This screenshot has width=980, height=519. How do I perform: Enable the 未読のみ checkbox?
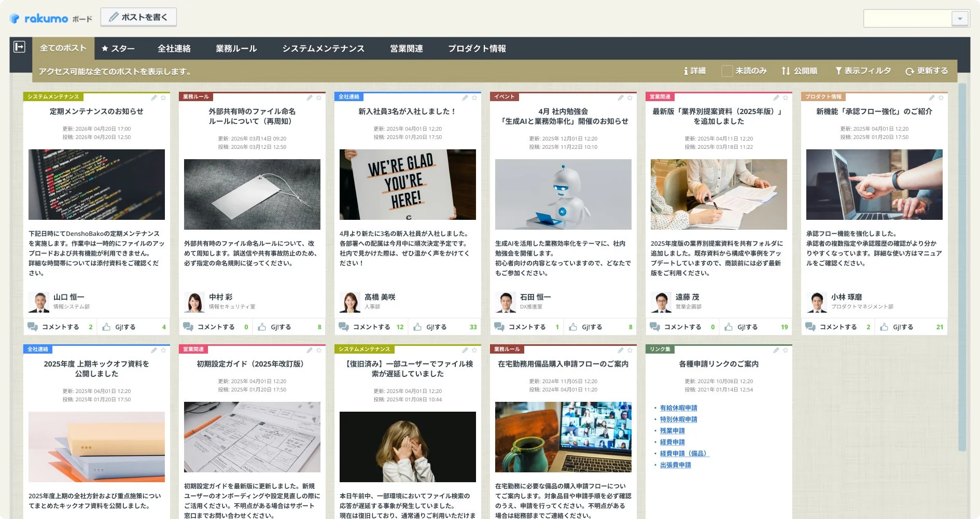point(726,71)
